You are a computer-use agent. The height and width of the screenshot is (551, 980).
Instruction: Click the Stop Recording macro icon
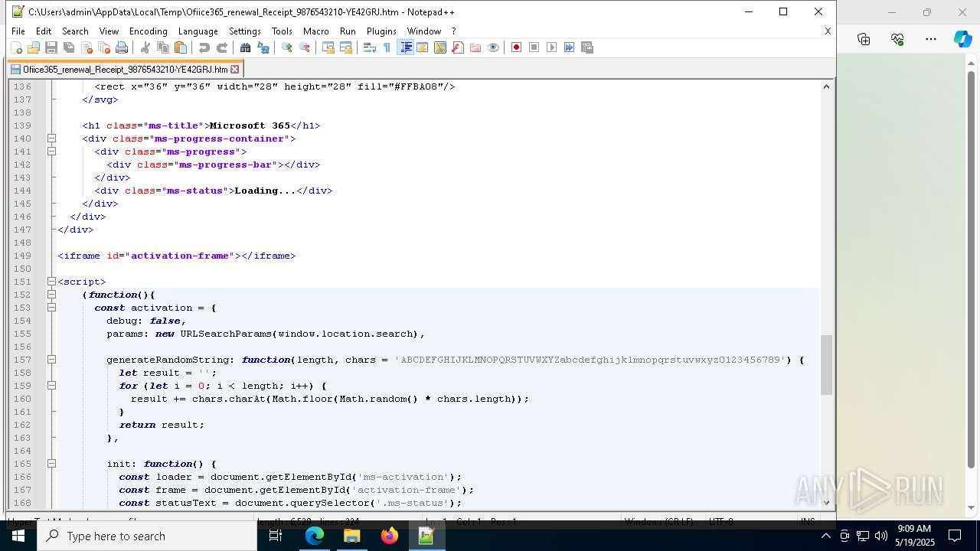(x=534, y=47)
